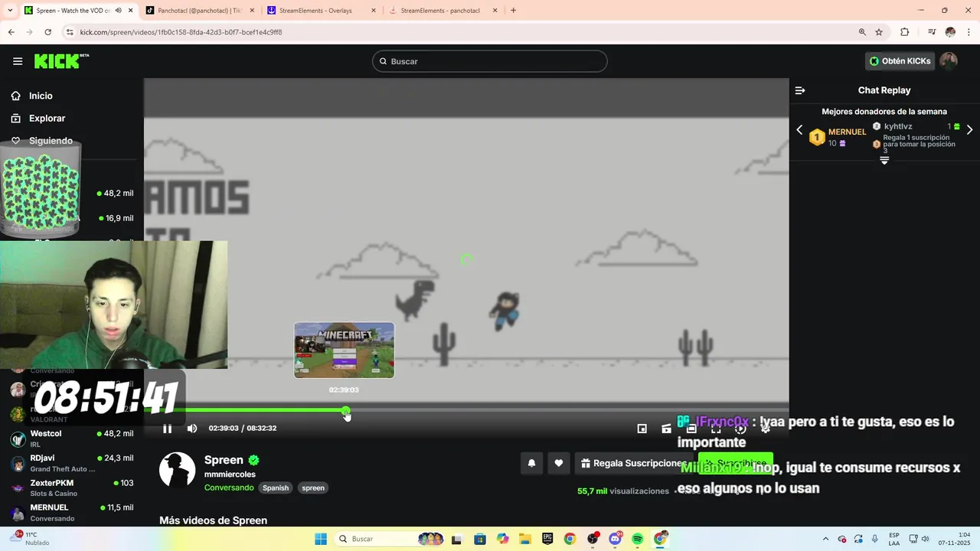The width and height of the screenshot is (980, 551).
Task: Open clip creation tool icon
Action: pyautogui.click(x=667, y=429)
